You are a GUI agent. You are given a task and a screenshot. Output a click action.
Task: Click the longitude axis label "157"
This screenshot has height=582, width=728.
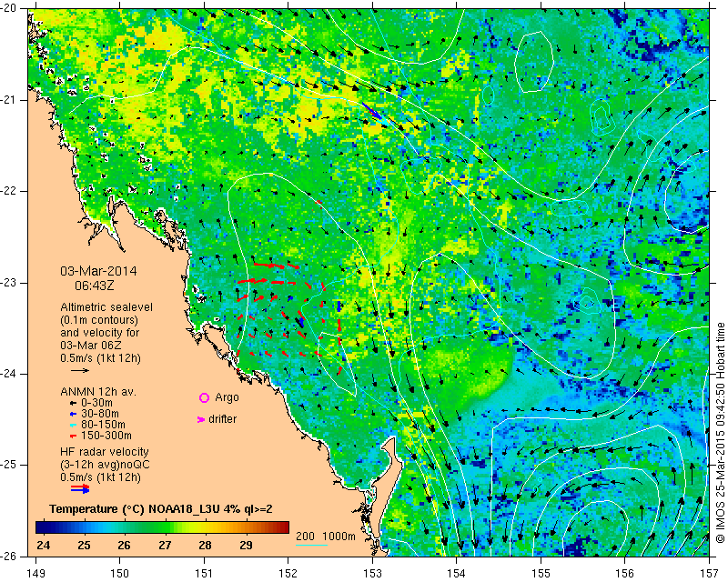pyautogui.click(x=710, y=574)
